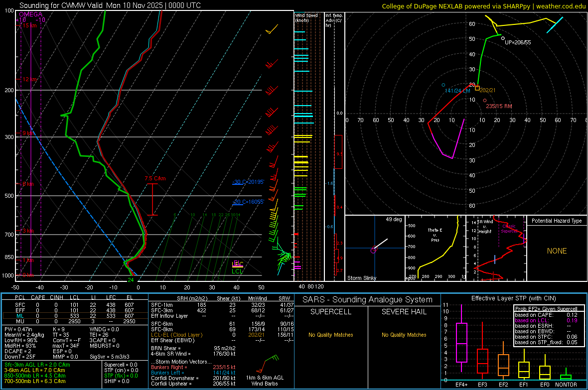Click the EF4+ box plot axis label

point(461,385)
